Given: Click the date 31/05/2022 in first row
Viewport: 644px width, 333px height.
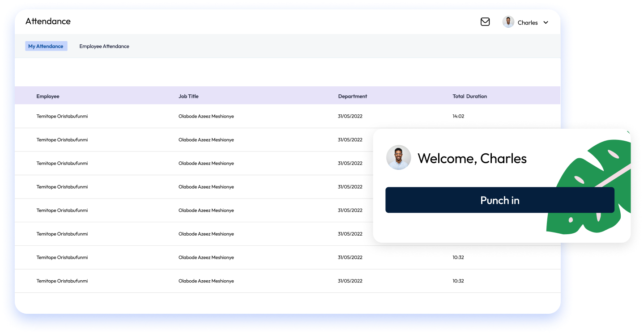Looking at the screenshot, I should click(350, 116).
